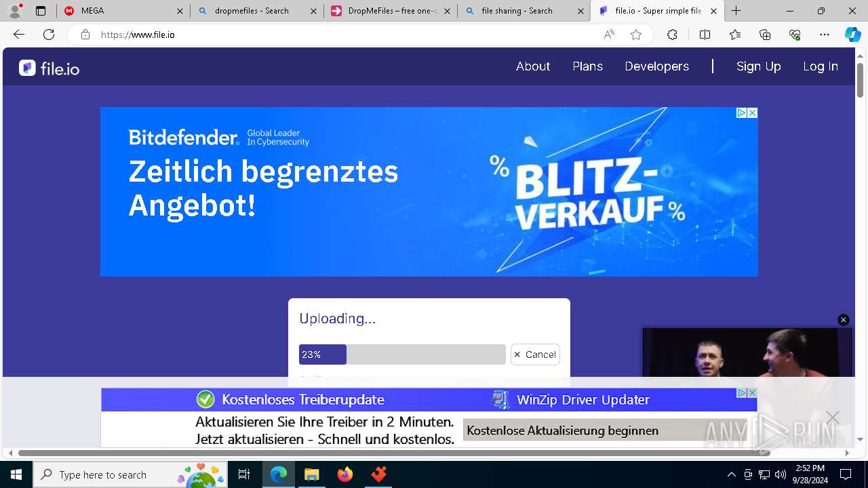This screenshot has height=488, width=868.
Task: Click the Bitdefender banner advertisement
Action: [429, 192]
